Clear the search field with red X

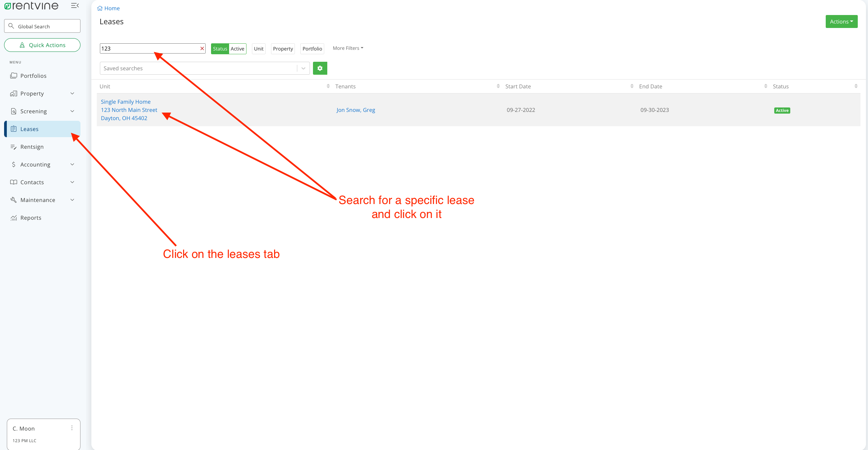click(x=202, y=48)
